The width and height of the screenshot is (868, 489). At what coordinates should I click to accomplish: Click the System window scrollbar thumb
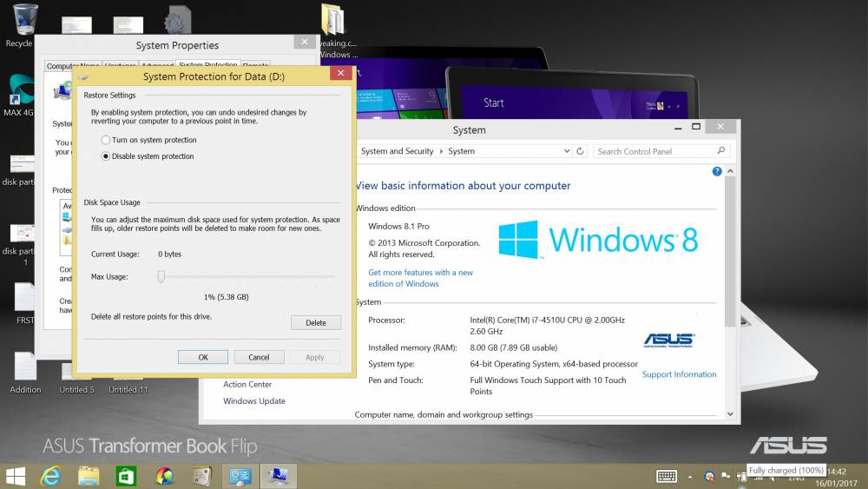coord(730,252)
